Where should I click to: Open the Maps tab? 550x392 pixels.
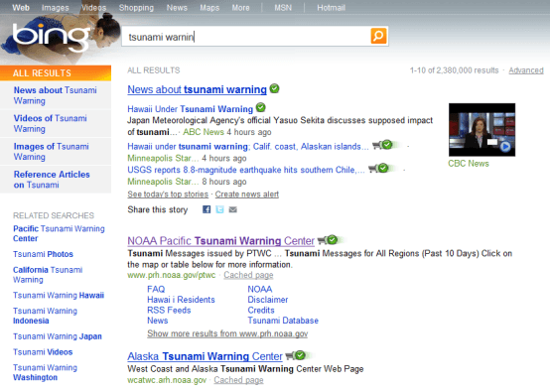click(x=209, y=7)
